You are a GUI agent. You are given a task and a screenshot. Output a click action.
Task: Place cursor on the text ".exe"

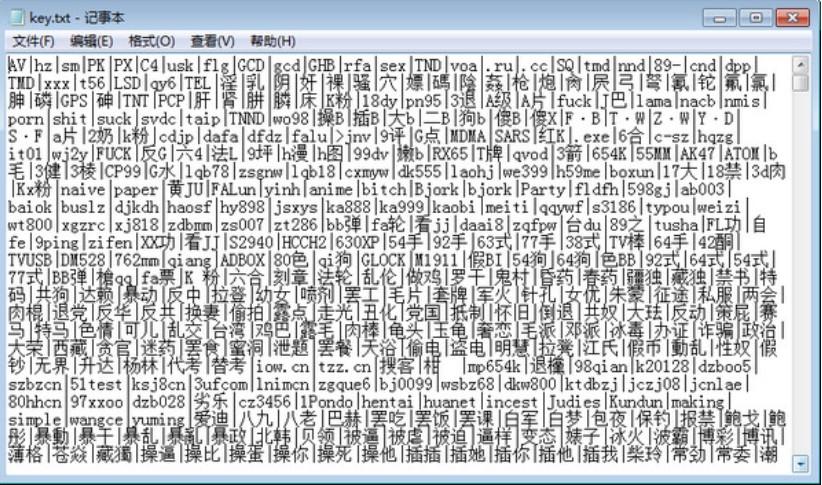pyautogui.click(x=592, y=136)
